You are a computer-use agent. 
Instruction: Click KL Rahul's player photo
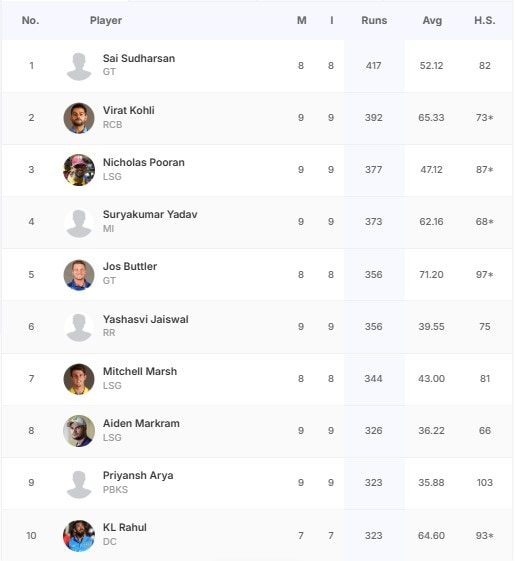coord(79,536)
